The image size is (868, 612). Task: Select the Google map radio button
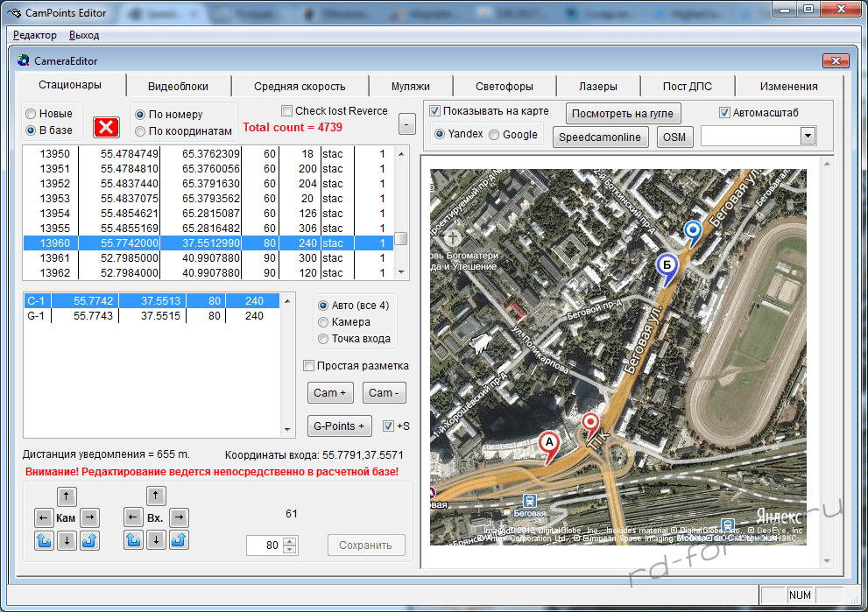coord(495,135)
